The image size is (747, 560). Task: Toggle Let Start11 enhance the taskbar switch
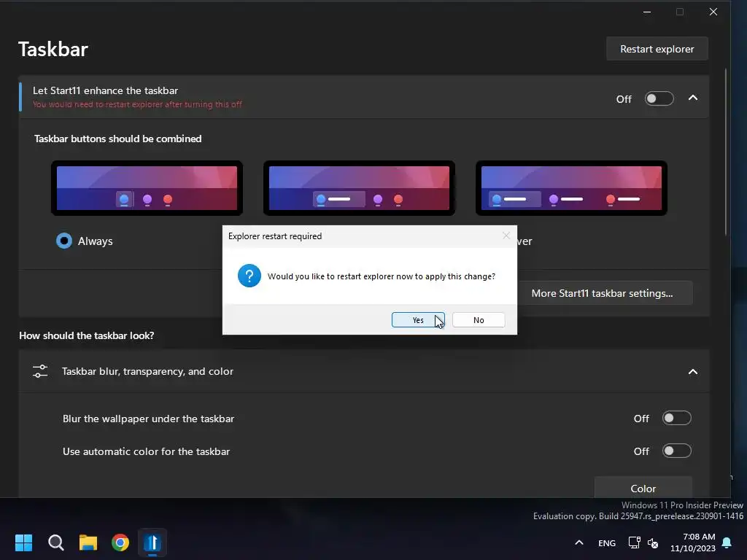pyautogui.click(x=659, y=98)
